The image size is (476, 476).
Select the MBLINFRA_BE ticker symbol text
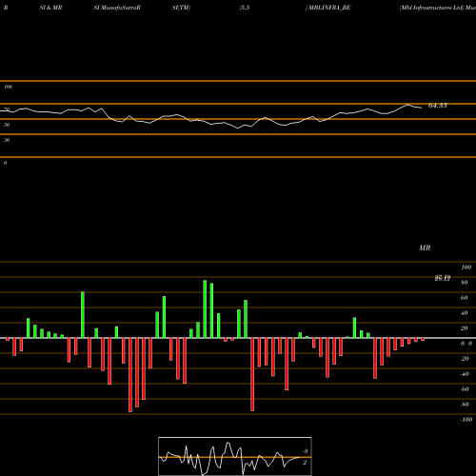pos(329,8)
